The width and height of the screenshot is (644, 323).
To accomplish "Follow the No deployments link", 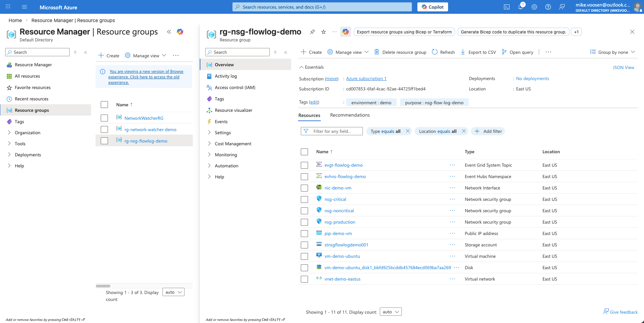I will point(532,78).
